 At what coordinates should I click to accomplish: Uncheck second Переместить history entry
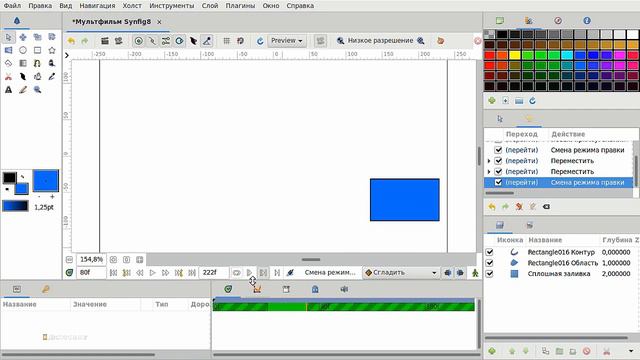pyautogui.click(x=498, y=171)
